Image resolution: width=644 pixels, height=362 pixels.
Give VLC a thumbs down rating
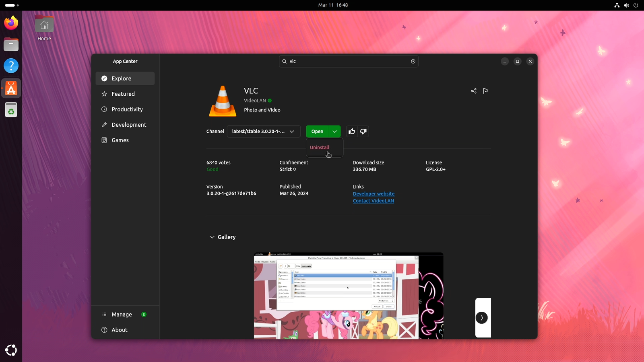click(363, 131)
